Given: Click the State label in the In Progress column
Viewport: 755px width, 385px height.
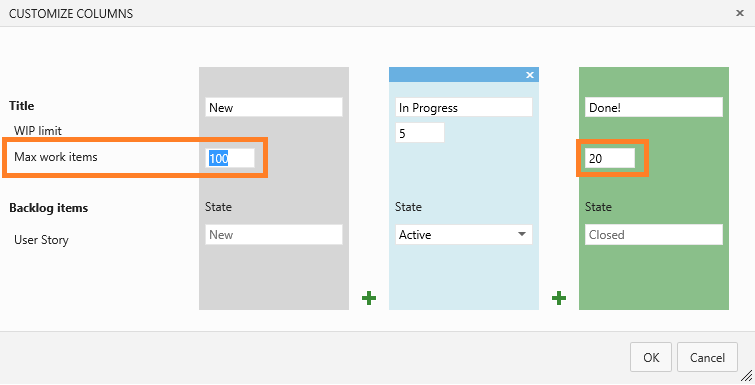Looking at the screenshot, I should click(408, 207).
